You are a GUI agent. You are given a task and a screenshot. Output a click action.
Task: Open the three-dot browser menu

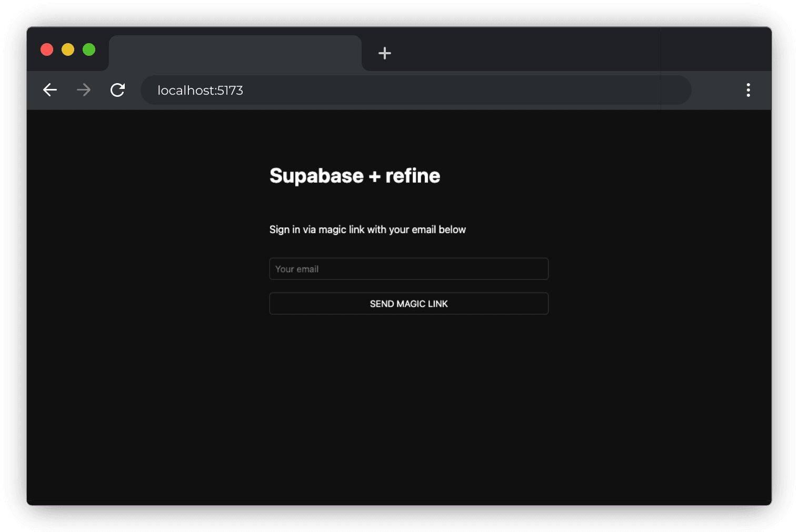(x=748, y=90)
